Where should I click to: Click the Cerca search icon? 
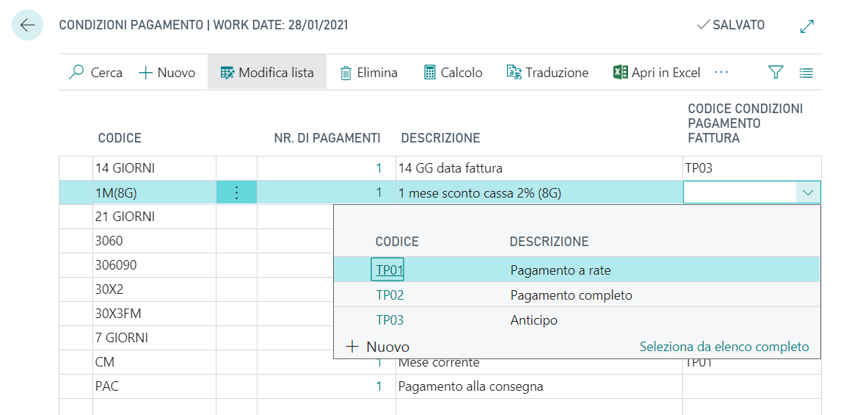(76, 72)
